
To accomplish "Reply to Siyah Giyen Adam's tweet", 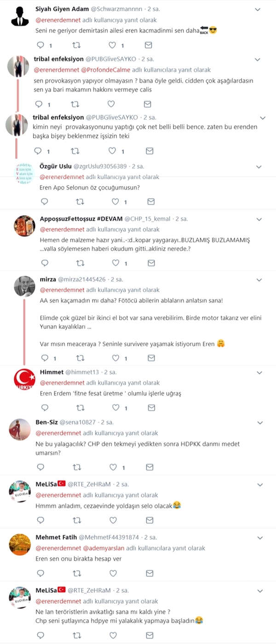I will (x=40, y=45).
